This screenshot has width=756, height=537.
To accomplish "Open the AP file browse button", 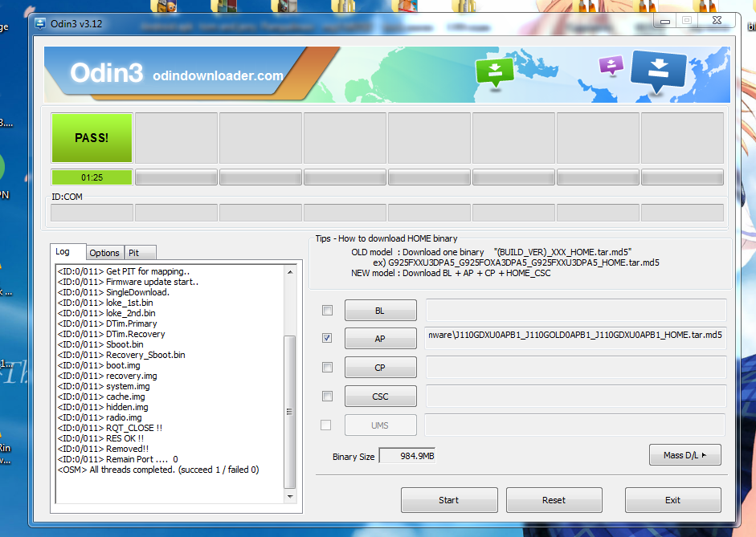I will tap(381, 339).
